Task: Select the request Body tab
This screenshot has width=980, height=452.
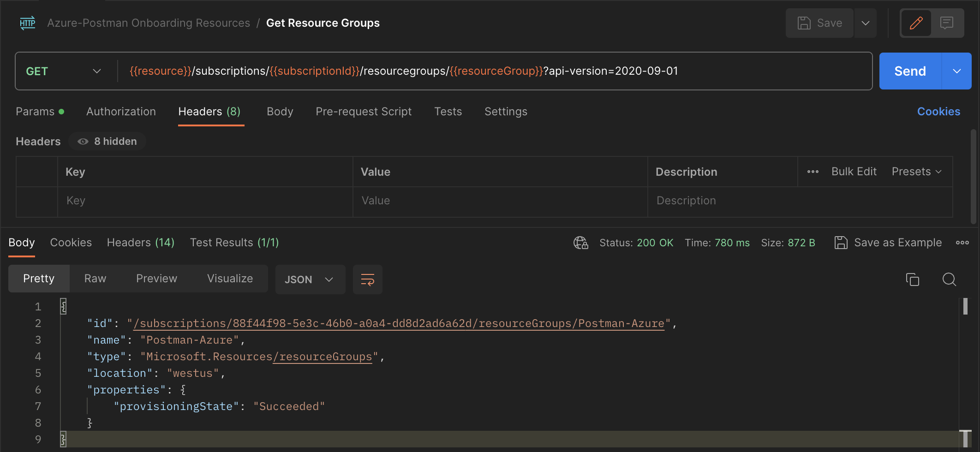Action: click(280, 112)
